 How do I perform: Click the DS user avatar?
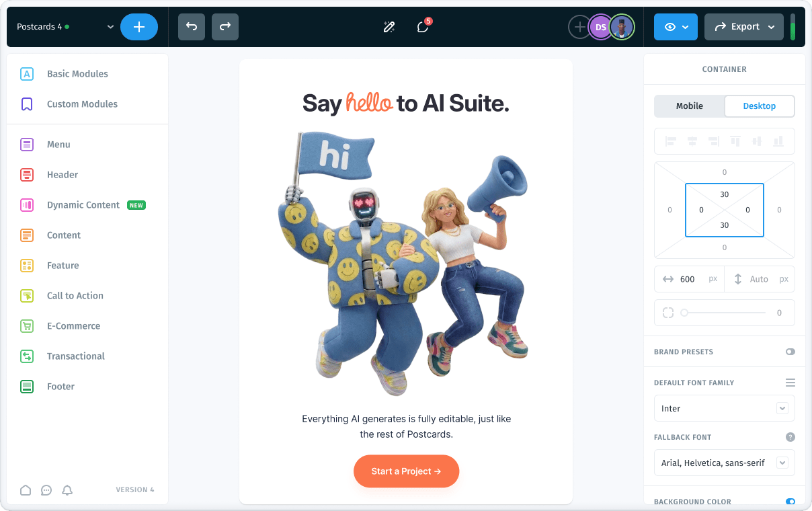(x=601, y=27)
